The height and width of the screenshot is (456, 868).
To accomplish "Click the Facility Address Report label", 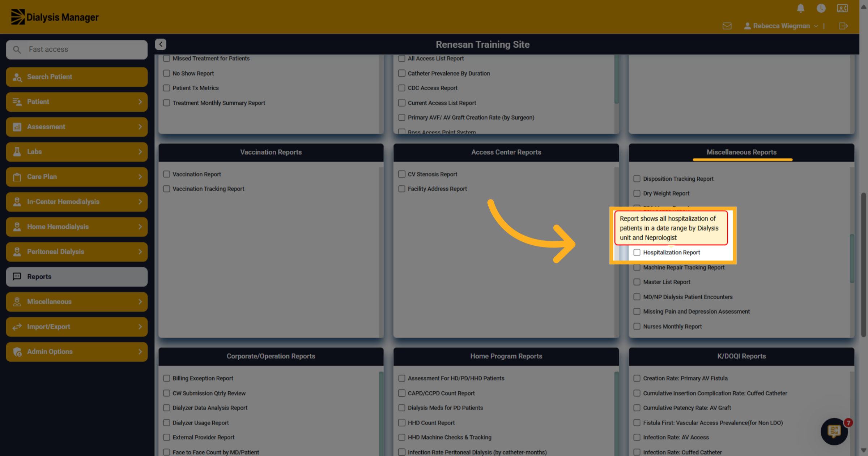I will (437, 189).
